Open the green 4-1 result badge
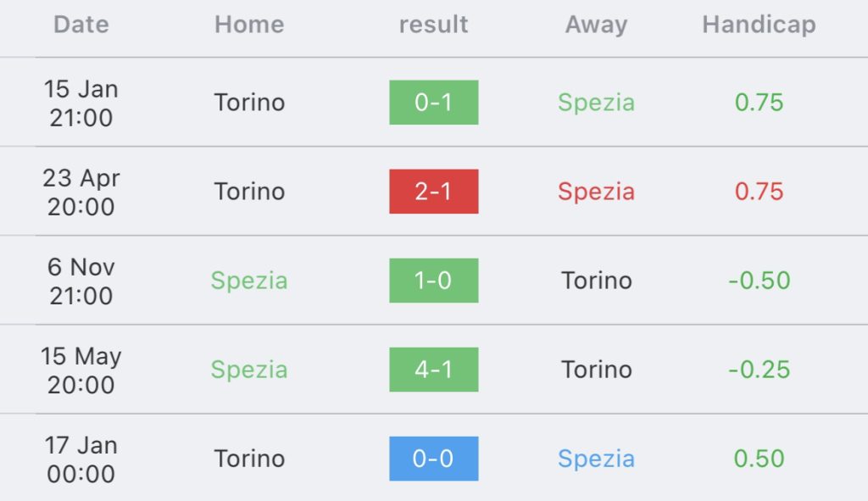 point(433,370)
